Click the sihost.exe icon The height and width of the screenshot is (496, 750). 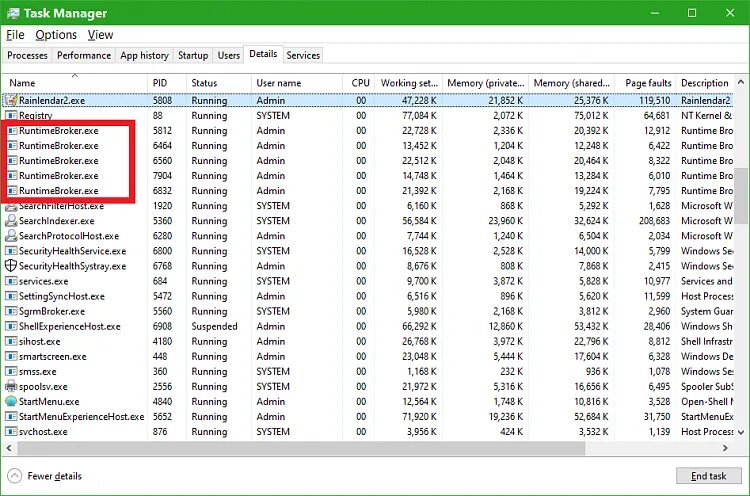pyautogui.click(x=11, y=341)
